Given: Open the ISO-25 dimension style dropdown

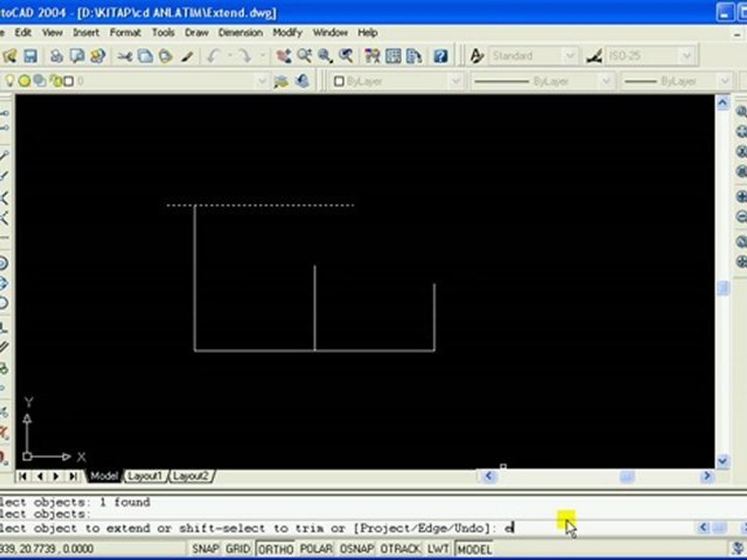Looking at the screenshot, I should [687, 55].
